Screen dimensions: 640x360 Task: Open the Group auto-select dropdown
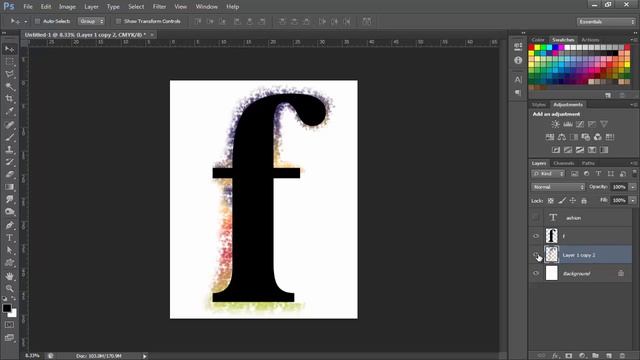(x=91, y=21)
